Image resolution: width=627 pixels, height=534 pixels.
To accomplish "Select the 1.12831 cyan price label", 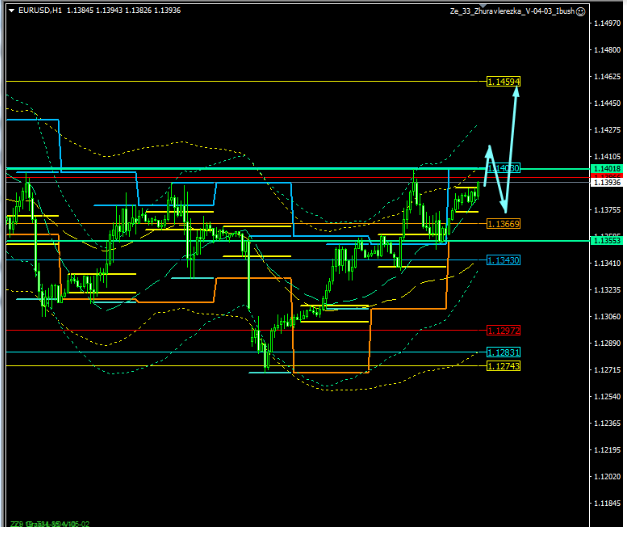I will (x=503, y=353).
